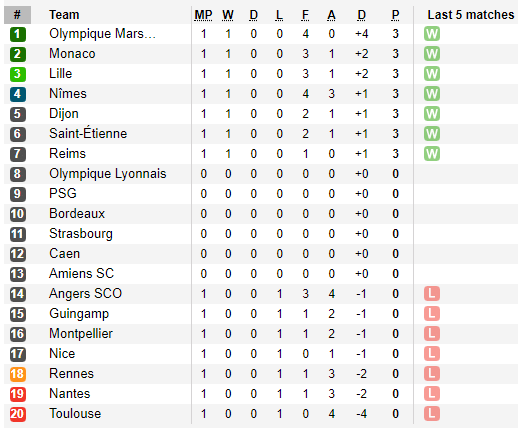
Task: Sort by the MP column header
Action: click(203, 15)
